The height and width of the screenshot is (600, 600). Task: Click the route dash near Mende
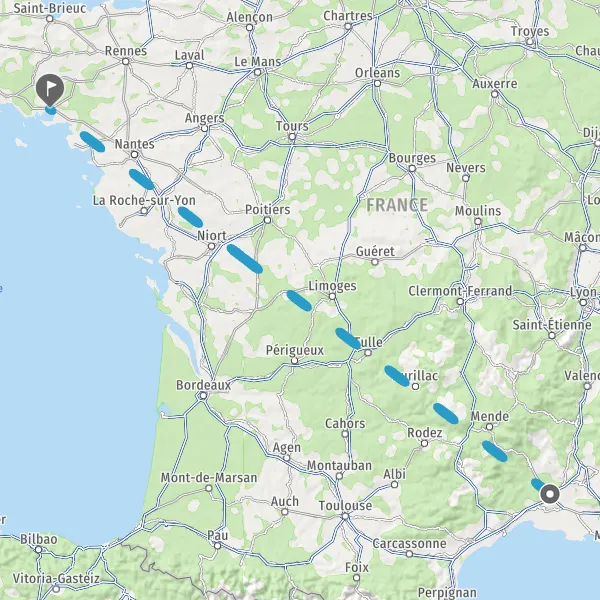[494, 451]
